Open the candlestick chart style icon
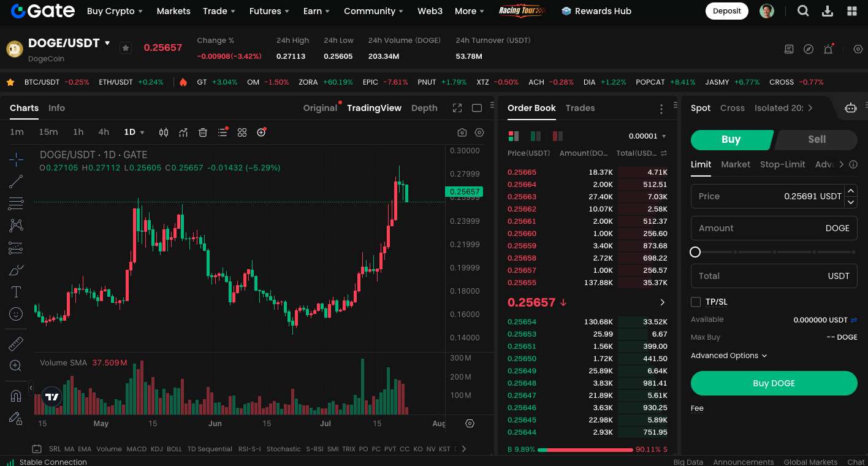 164,132
